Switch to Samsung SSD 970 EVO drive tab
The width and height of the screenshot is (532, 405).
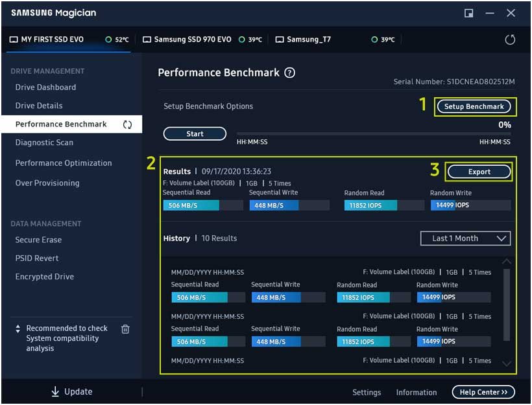coord(202,40)
